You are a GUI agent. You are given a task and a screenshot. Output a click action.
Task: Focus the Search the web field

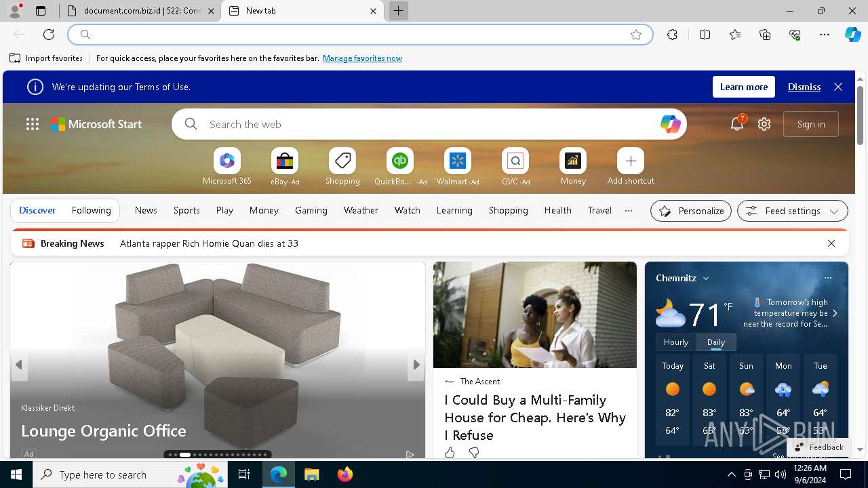click(x=429, y=124)
